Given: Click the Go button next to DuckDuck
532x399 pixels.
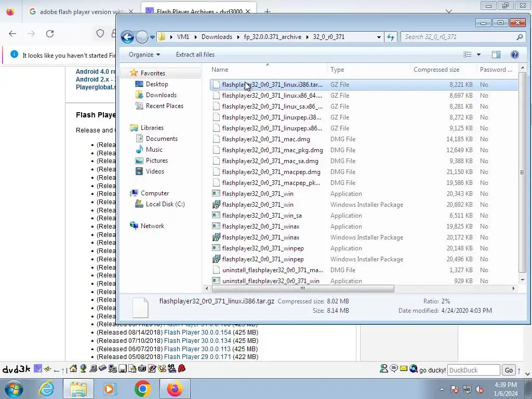Looking at the screenshot, I should (509, 370).
